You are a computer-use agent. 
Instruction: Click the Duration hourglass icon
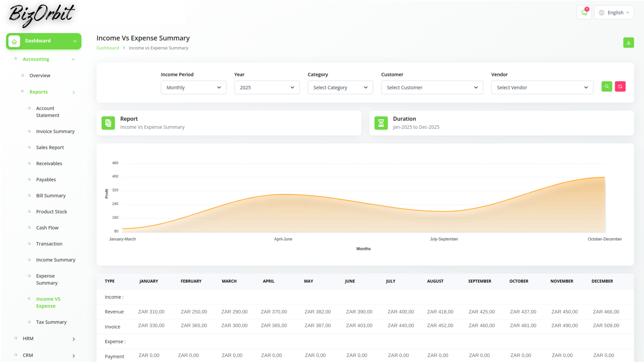(381, 123)
